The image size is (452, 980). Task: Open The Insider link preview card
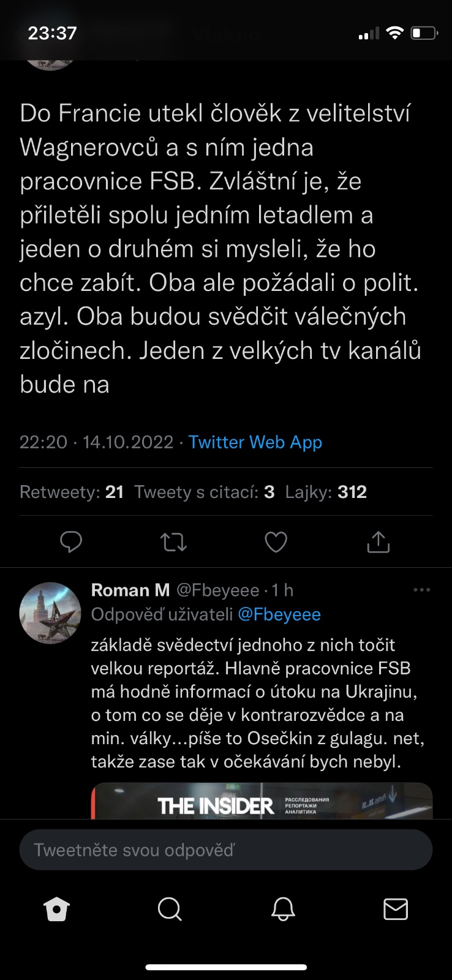click(262, 801)
